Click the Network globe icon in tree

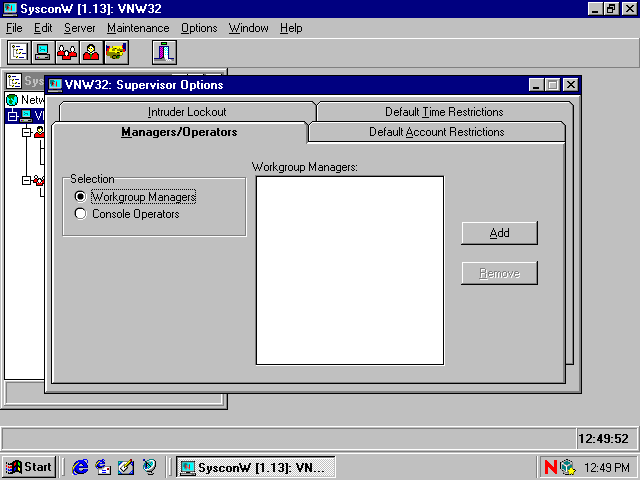(x=12, y=100)
